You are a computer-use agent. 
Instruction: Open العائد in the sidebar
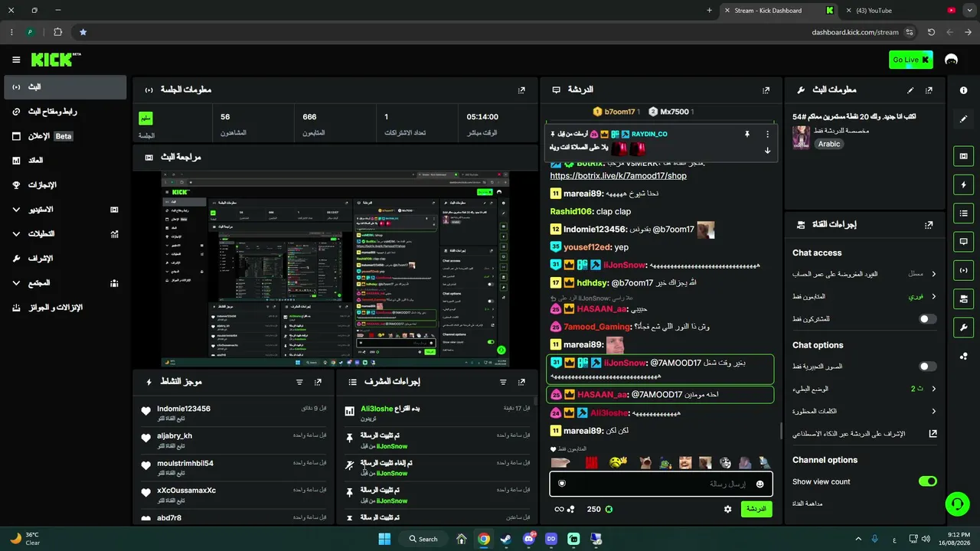tap(64, 161)
